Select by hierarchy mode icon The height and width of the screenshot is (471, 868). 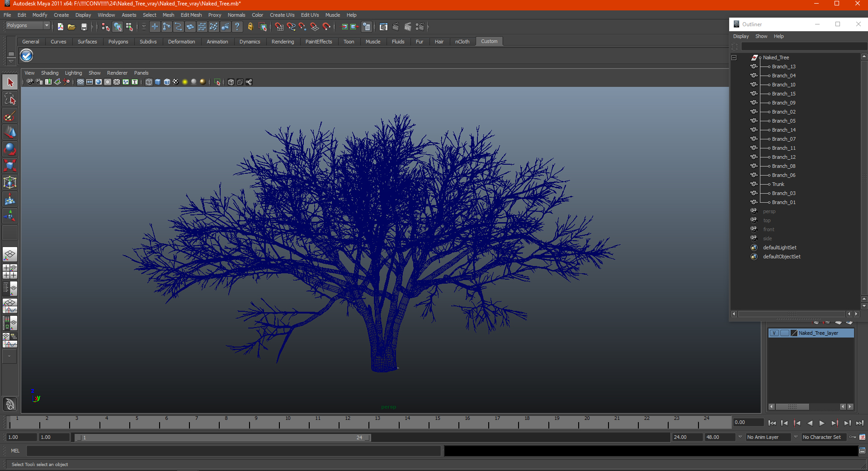(106, 27)
